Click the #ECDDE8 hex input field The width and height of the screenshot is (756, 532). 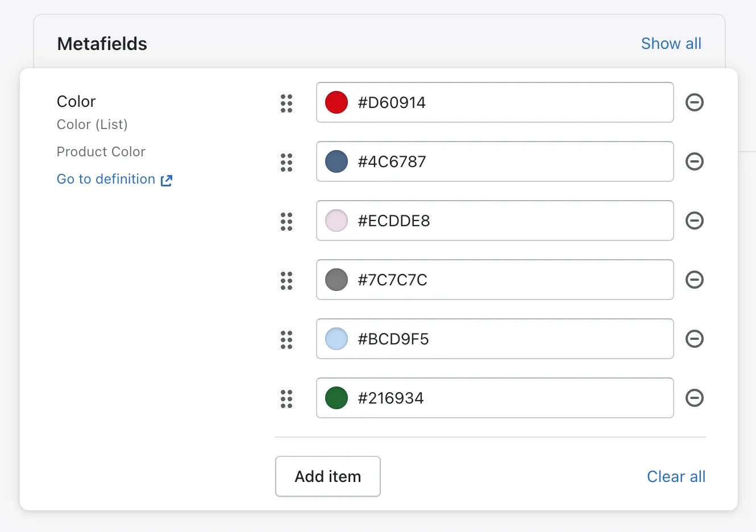tap(495, 221)
